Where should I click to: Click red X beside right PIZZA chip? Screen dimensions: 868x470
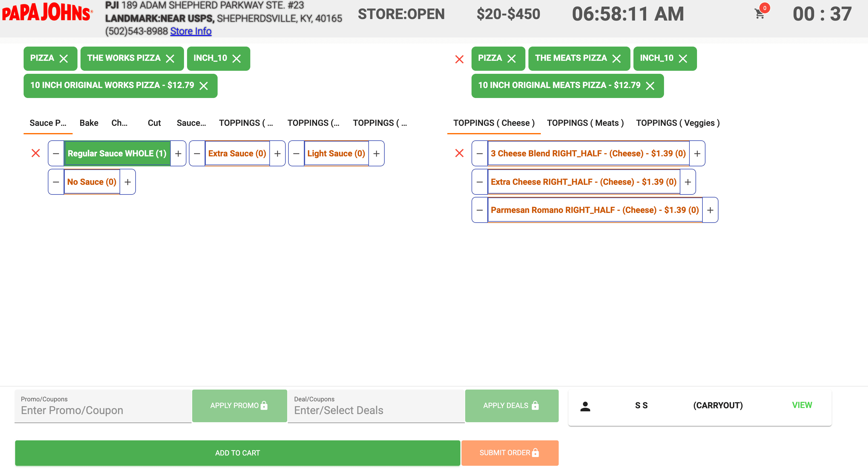point(459,59)
